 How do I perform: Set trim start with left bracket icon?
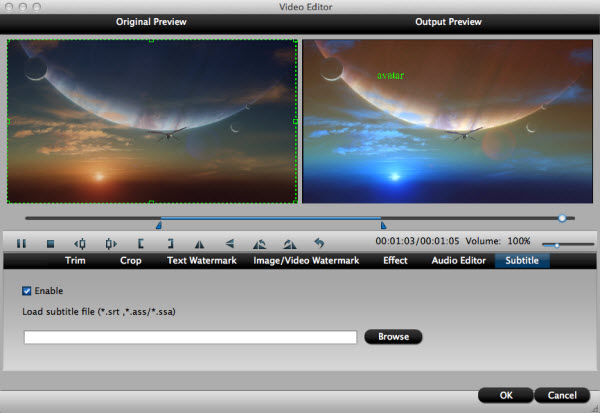click(140, 243)
